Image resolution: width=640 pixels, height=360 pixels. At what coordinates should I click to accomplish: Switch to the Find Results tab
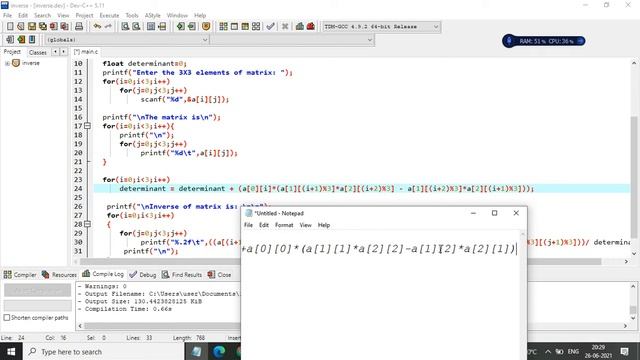(x=182, y=275)
